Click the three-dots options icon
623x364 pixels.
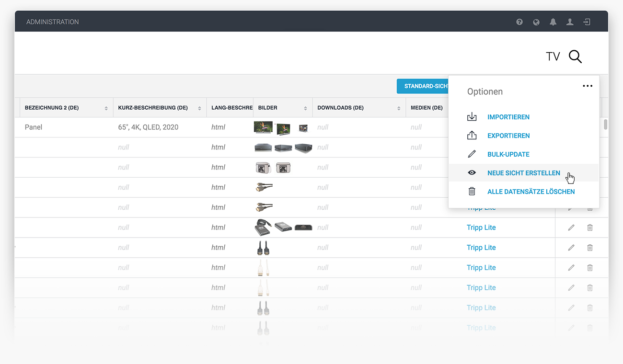click(588, 86)
